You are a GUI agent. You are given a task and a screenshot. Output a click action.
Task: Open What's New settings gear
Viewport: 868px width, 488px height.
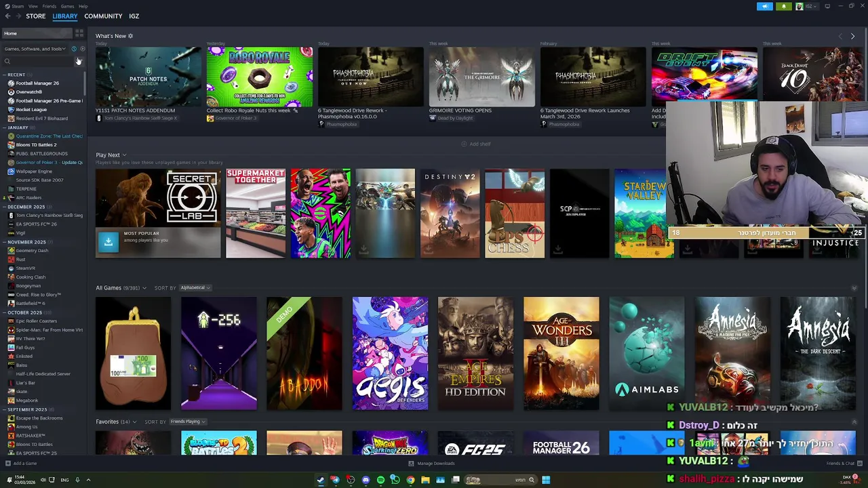point(130,36)
